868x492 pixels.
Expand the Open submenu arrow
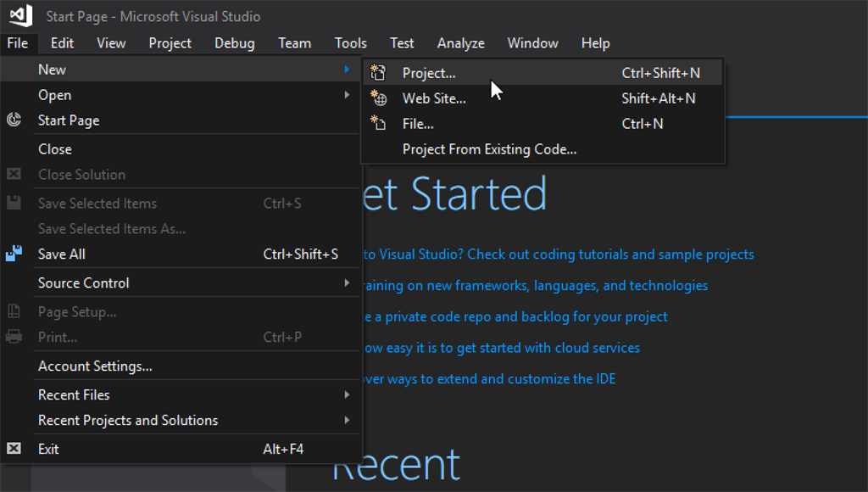click(347, 95)
